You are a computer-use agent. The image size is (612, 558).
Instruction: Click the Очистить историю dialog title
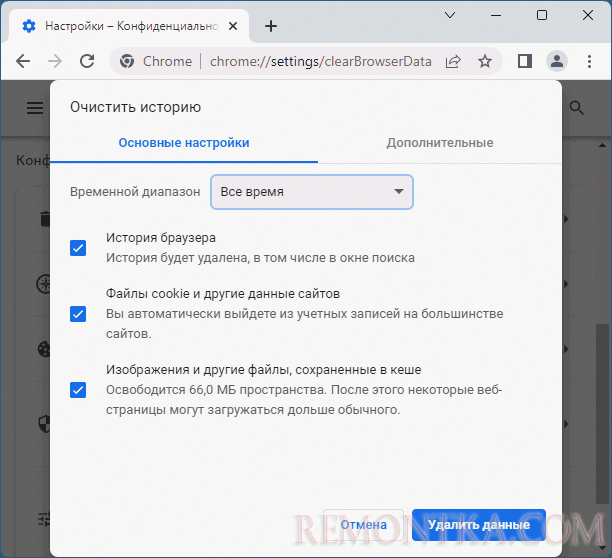pos(135,107)
